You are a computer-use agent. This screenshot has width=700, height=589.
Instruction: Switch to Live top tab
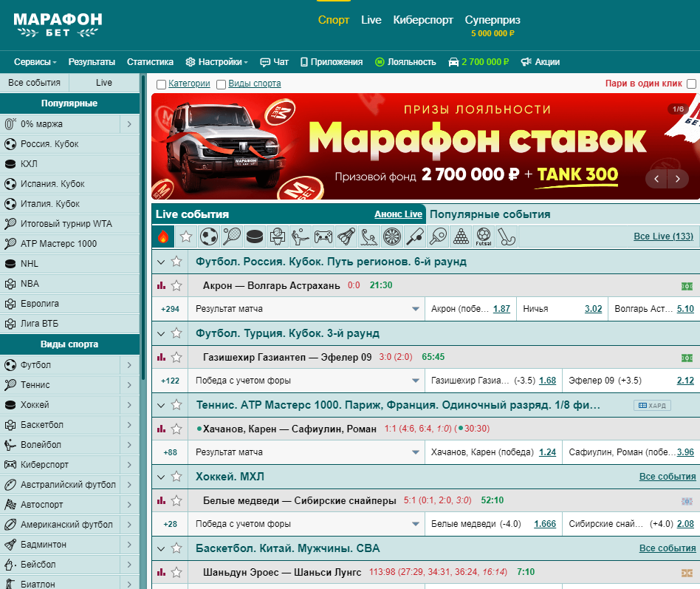click(x=371, y=20)
